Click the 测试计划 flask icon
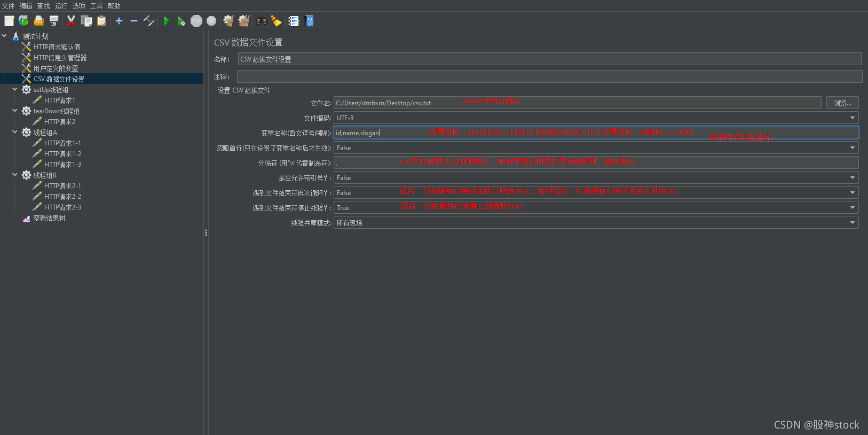Screen dimensions: 868x435 pyautogui.click(x=15, y=36)
